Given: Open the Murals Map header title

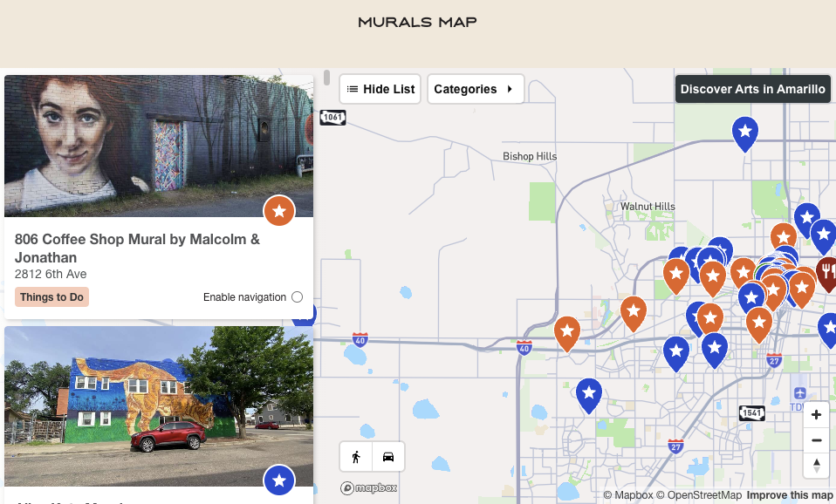Looking at the screenshot, I should [x=417, y=22].
